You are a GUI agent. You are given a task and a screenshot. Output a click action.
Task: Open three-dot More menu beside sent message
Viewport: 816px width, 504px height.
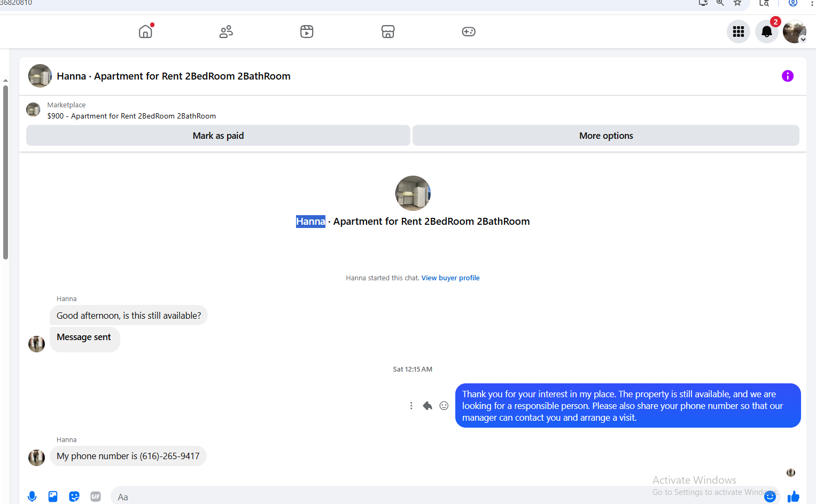click(411, 406)
